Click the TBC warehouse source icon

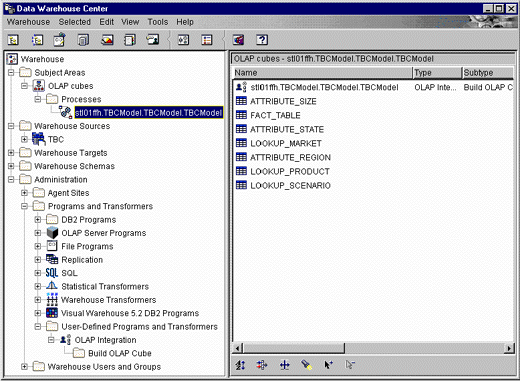click(39, 139)
